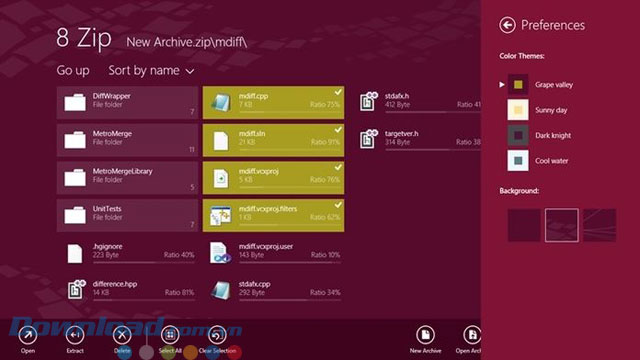Screen dimensions: 640x360
Task: Click the Select All icon
Action: [170, 336]
